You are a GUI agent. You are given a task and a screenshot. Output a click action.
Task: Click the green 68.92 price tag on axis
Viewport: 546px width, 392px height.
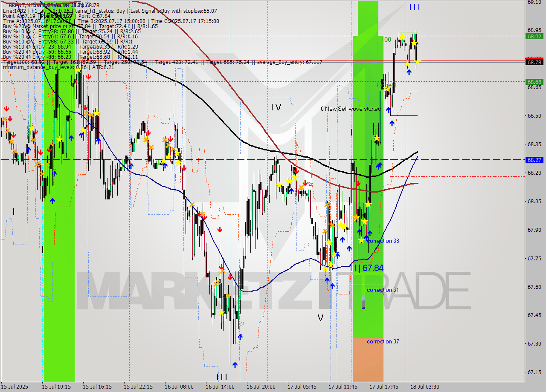pos(534,37)
